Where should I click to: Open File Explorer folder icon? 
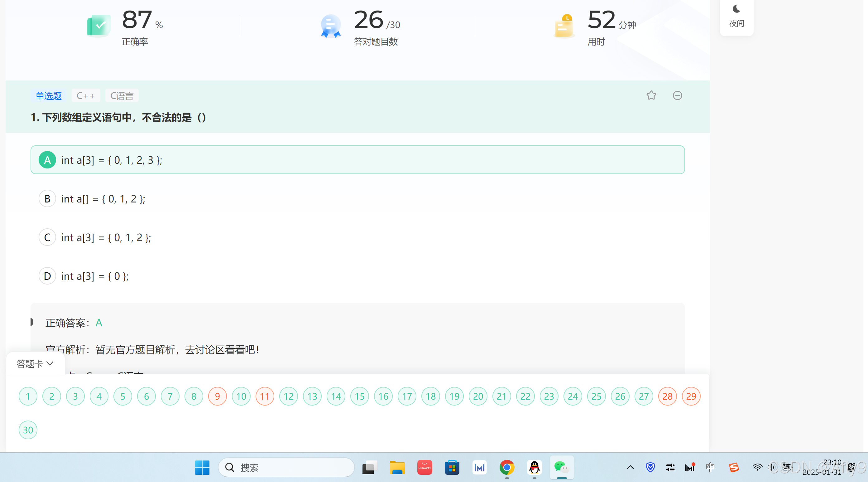[397, 468]
